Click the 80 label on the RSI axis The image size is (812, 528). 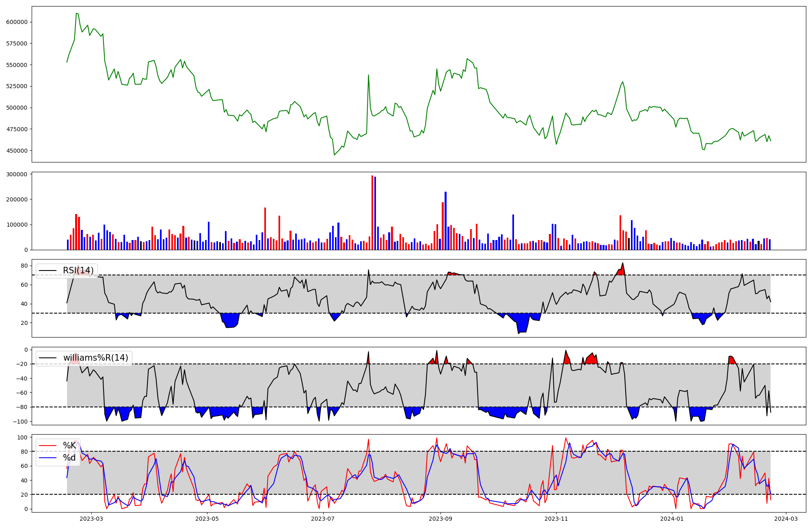(x=24, y=266)
